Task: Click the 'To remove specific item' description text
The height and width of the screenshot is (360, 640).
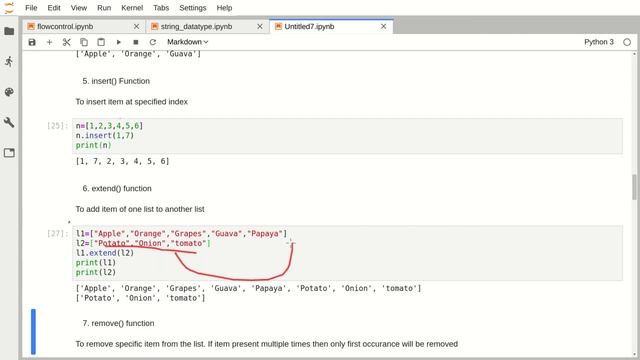Action: click(x=267, y=344)
